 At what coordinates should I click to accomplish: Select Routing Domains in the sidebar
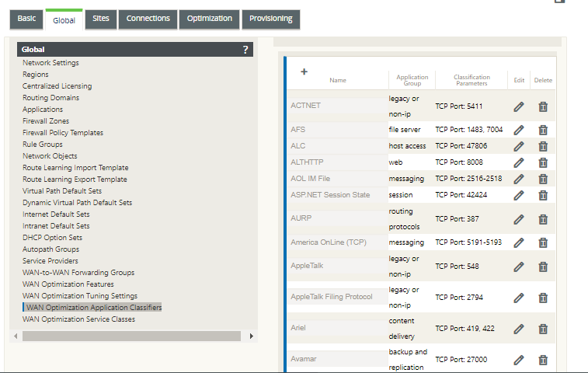(50, 98)
